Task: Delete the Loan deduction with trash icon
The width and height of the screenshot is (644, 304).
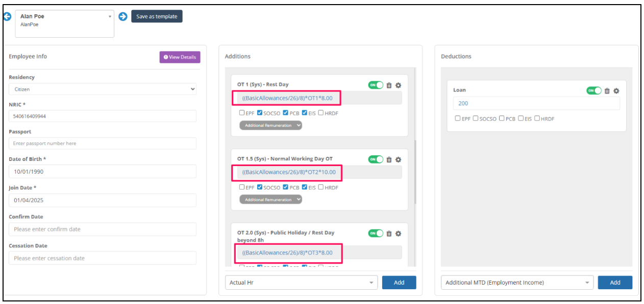Action: pos(607,90)
